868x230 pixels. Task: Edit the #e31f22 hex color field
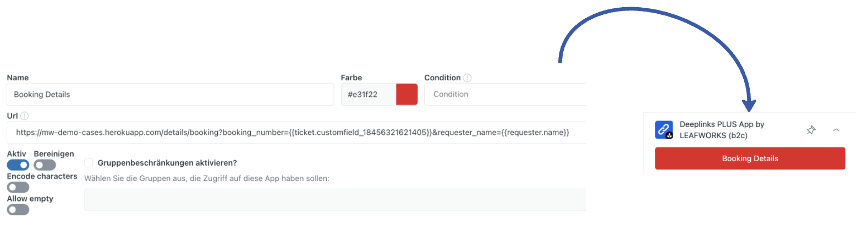[369, 95]
